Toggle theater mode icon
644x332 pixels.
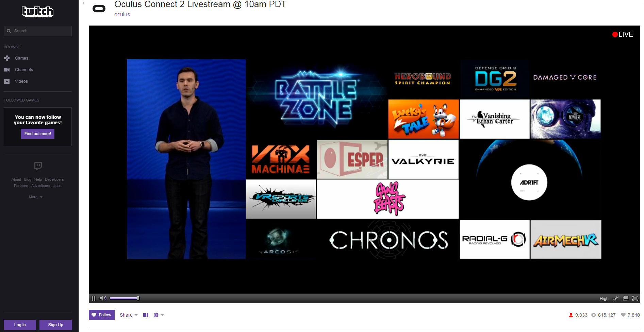[x=146, y=315]
